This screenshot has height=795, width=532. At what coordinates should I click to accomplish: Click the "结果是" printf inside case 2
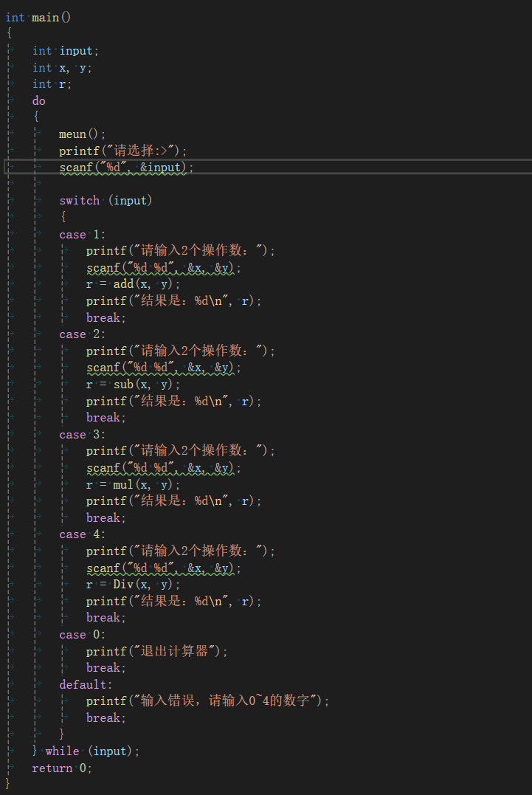174,401
